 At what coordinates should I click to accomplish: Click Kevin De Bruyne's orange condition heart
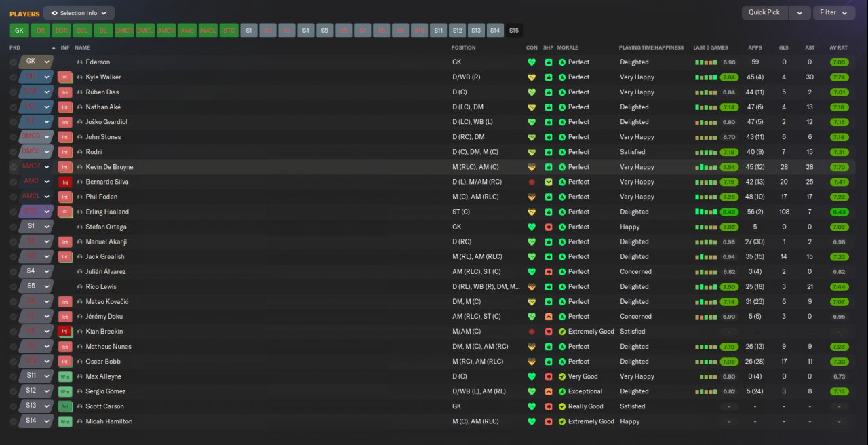pyautogui.click(x=532, y=167)
